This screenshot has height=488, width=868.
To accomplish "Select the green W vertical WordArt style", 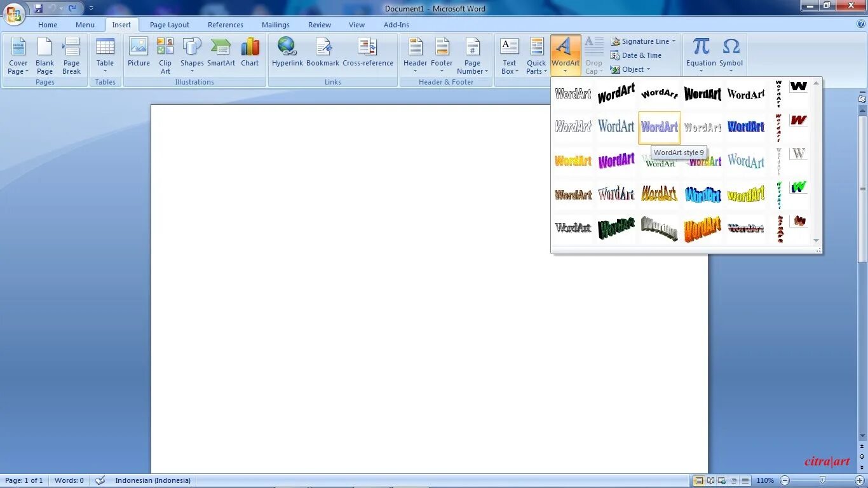I will (799, 187).
